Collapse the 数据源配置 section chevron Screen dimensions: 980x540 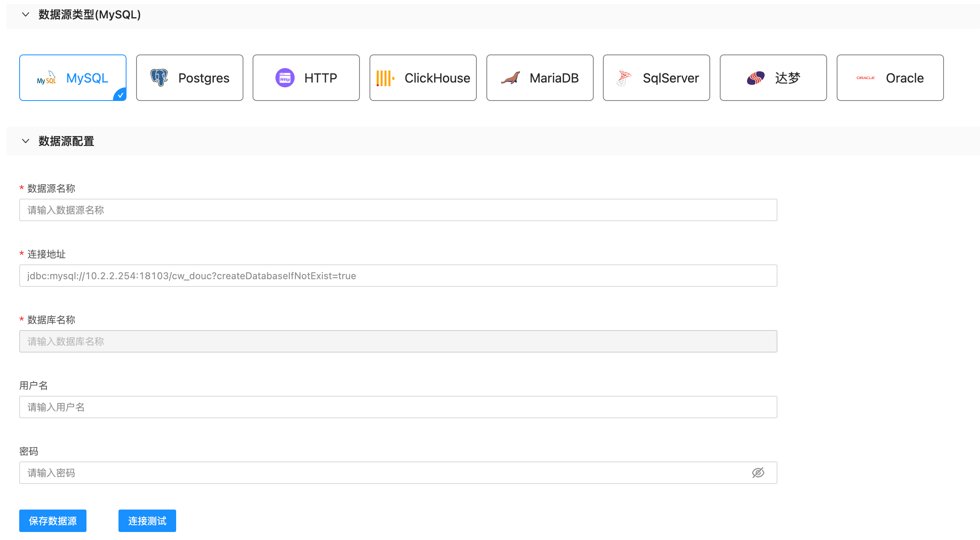[x=26, y=141]
